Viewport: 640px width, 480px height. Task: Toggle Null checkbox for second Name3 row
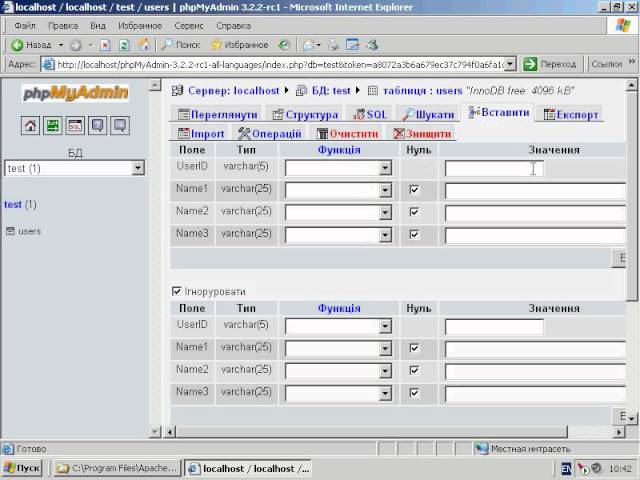point(414,393)
